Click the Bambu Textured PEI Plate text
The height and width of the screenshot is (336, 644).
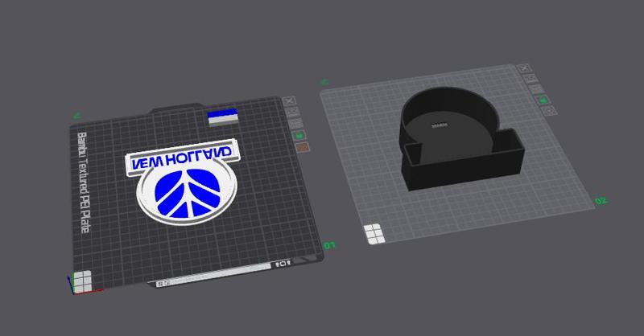click(x=83, y=182)
